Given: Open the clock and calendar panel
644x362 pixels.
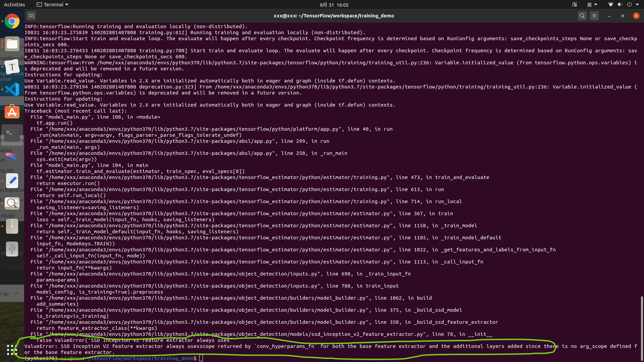Looking at the screenshot, I should tap(334, 5).
